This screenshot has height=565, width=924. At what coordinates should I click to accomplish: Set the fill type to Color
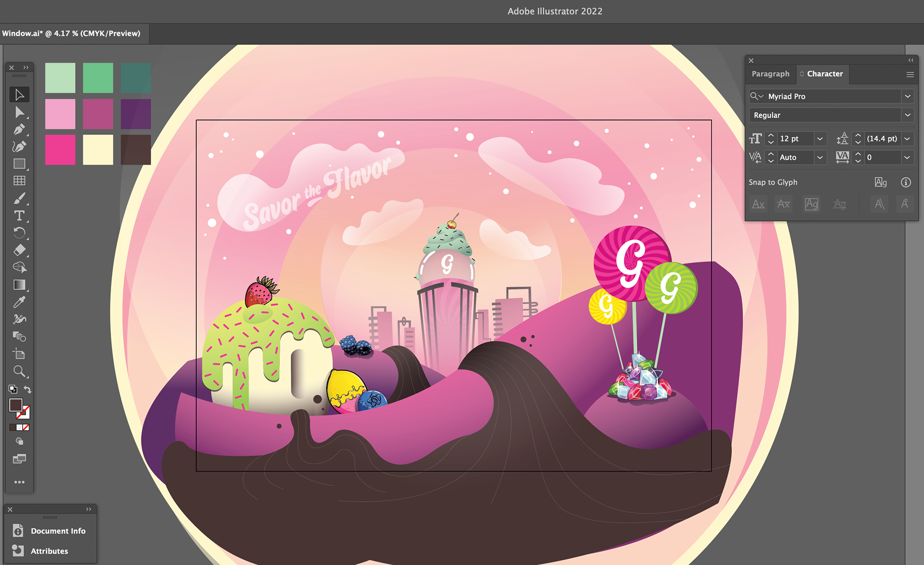(x=13, y=427)
